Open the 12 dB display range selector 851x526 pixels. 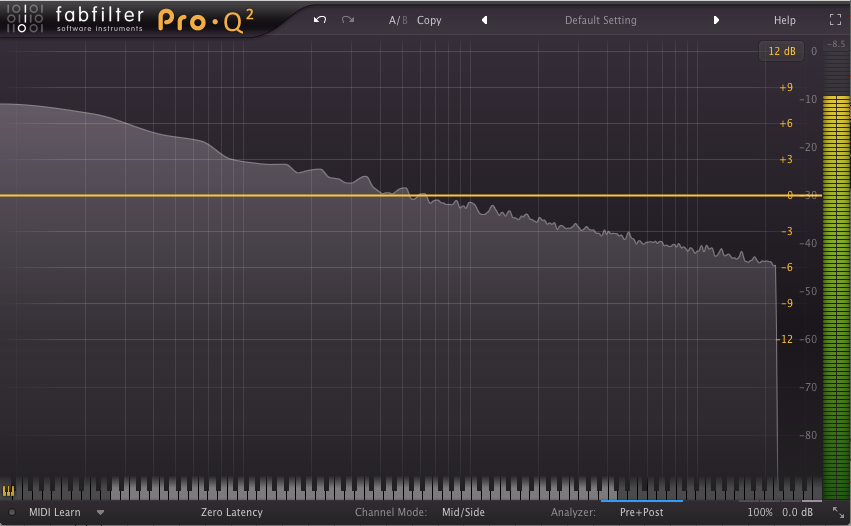(x=782, y=51)
